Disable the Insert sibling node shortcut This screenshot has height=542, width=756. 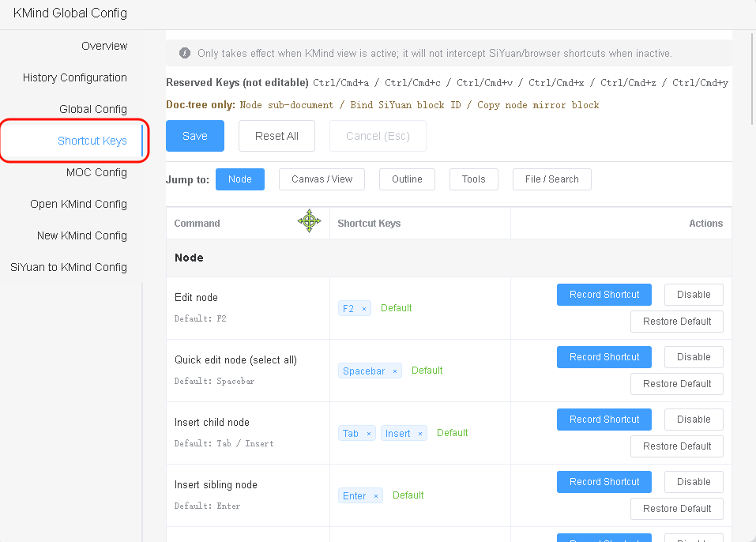click(694, 482)
